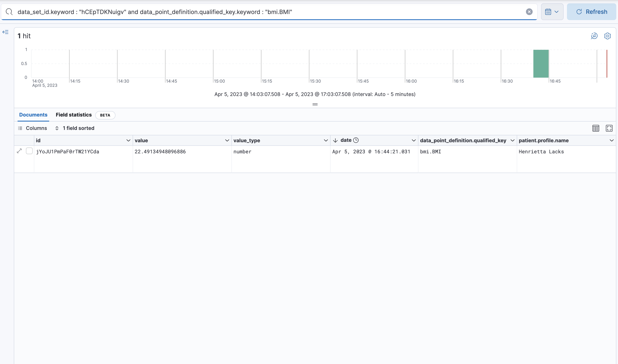This screenshot has width=618, height=364.
Task: Open chart options gear icon
Action: (607, 36)
